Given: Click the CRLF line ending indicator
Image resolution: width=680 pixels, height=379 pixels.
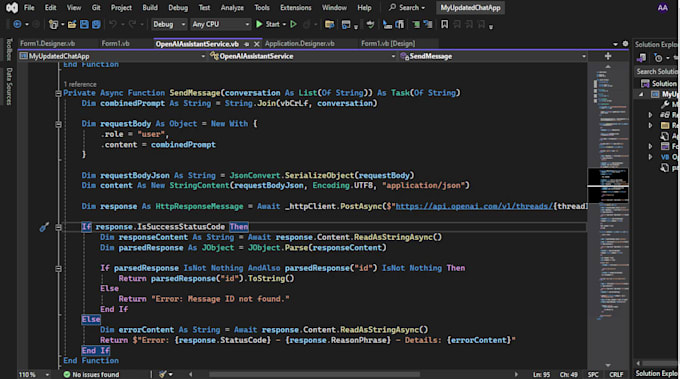Looking at the screenshot, I should click(x=616, y=374).
